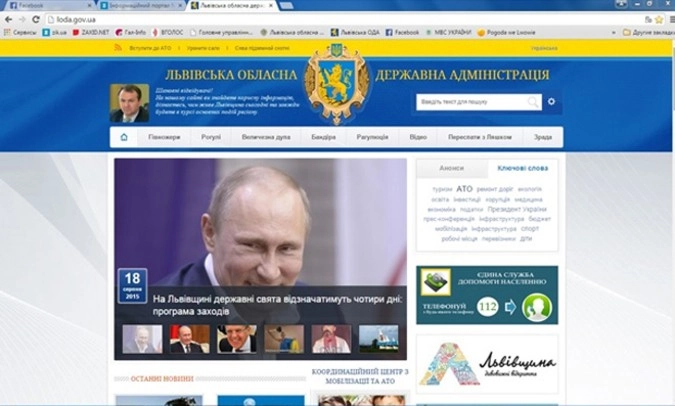
Task: Select the Ключові слова tab
Action: point(522,169)
